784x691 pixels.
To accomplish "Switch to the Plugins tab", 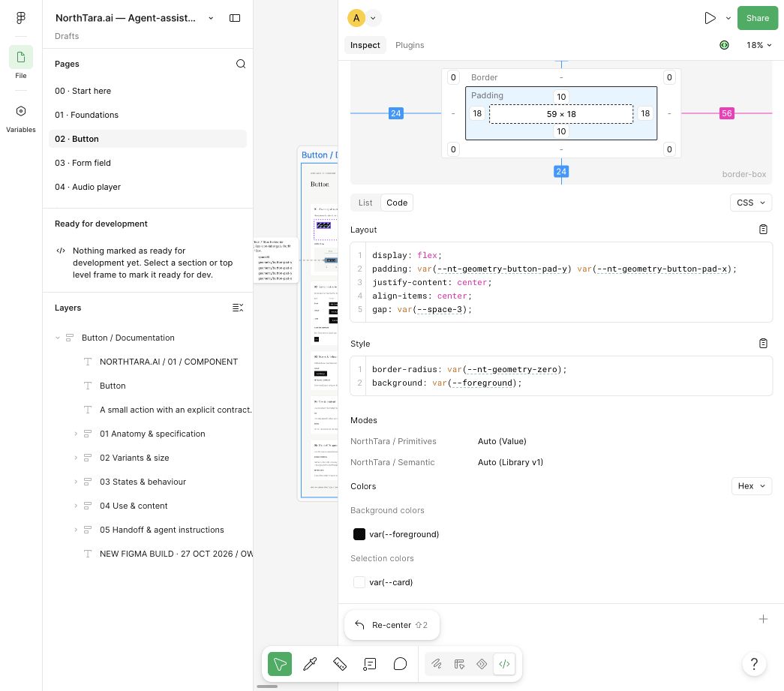I will point(410,45).
